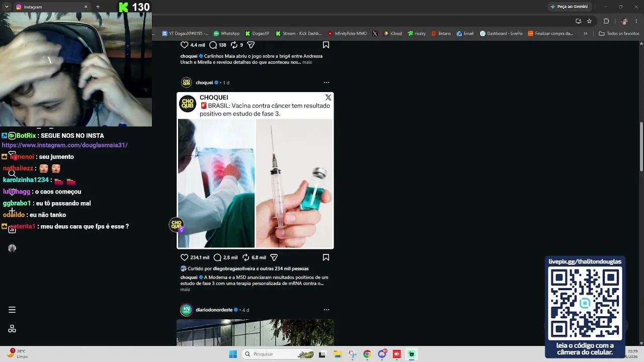Image resolution: width=644 pixels, height=362 pixels.
Task: Bookmark the cancer vaccine post
Action: (326, 257)
